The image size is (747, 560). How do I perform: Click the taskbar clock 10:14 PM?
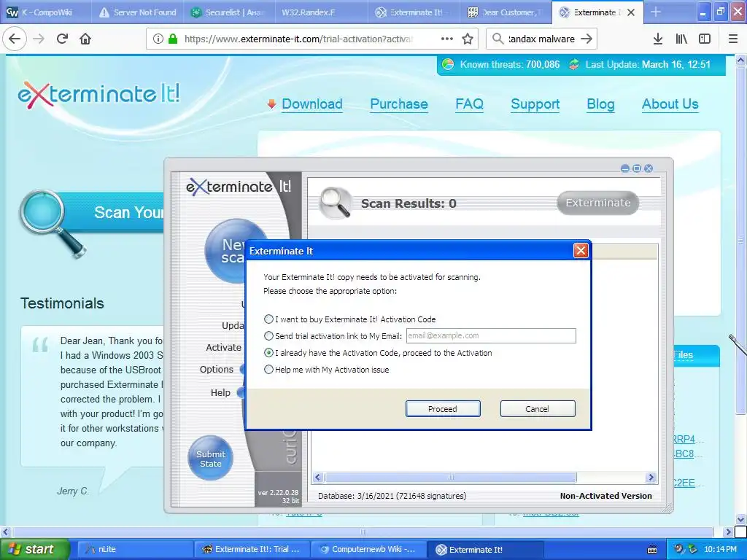click(720, 549)
